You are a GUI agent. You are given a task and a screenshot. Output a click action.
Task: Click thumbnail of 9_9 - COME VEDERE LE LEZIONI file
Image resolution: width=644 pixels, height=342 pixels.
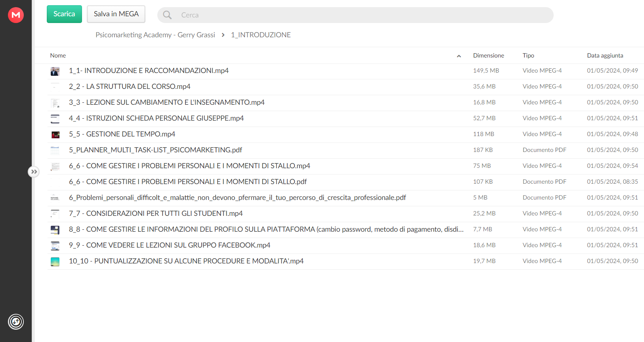tap(55, 246)
